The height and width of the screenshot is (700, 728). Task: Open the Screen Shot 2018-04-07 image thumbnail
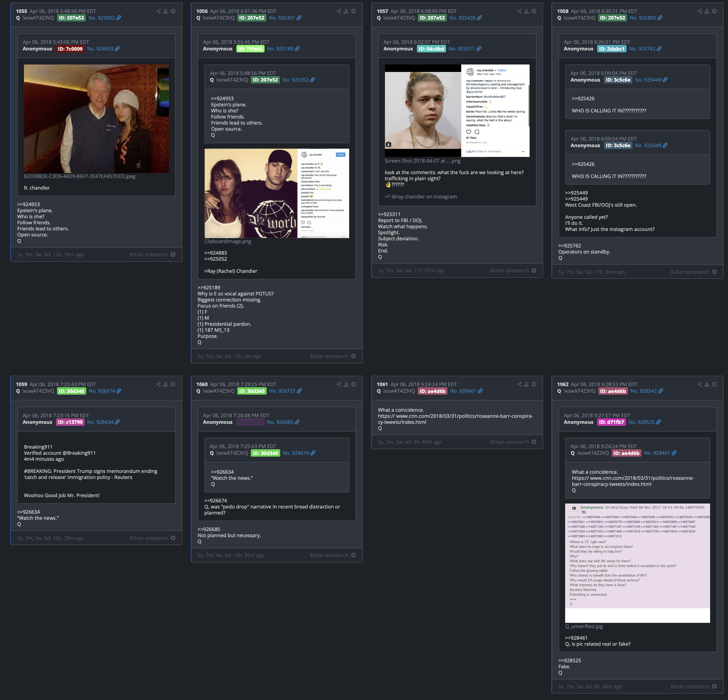457,111
